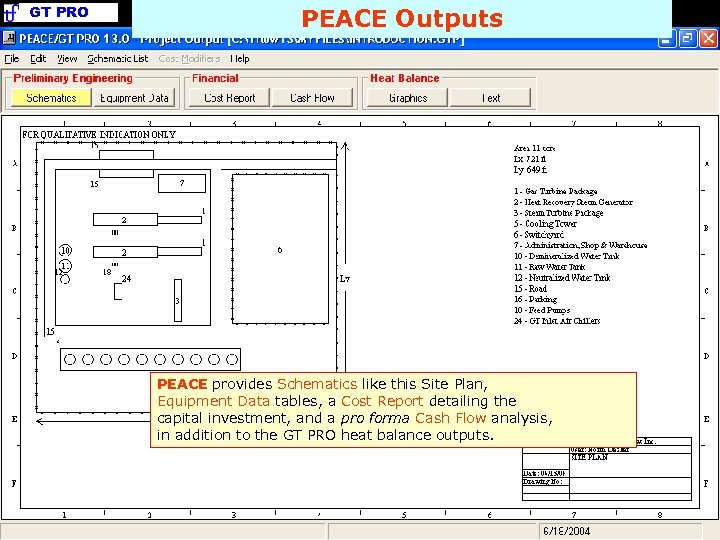
Task: Click the 'Financial' group label
Action: (215, 78)
